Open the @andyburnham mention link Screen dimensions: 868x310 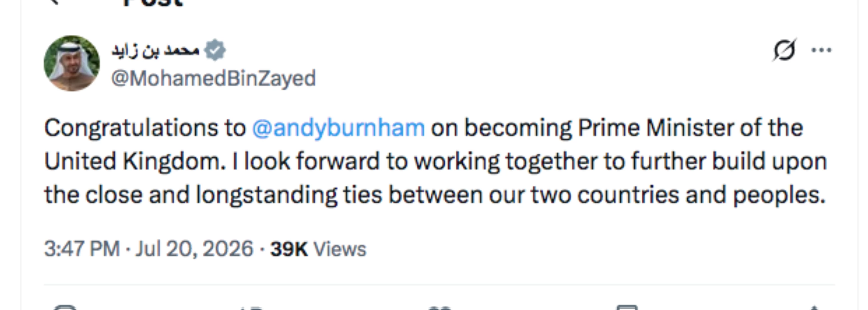338,128
